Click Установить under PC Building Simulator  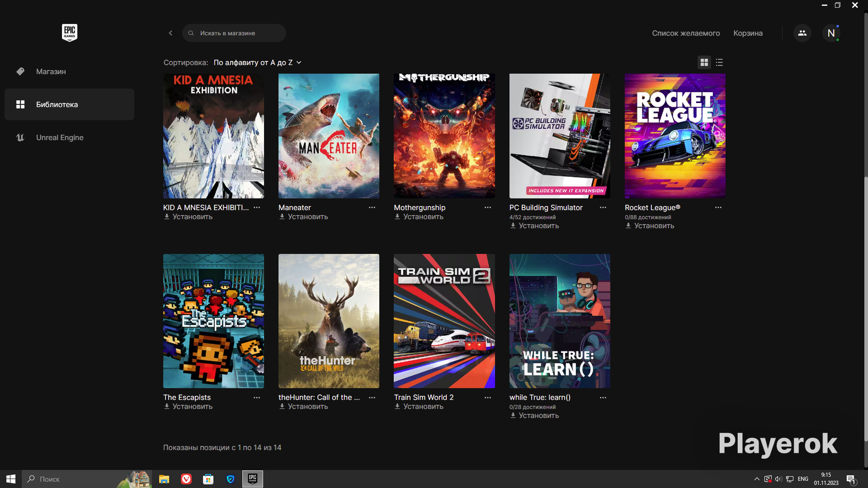[534, 226]
